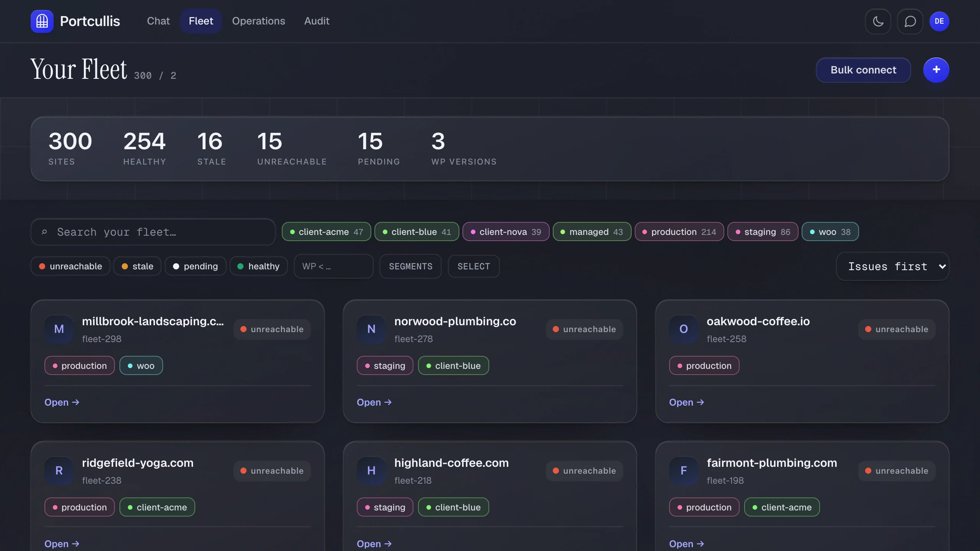Open the ridgefield-yoga.com site link
This screenshot has height=551, width=980.
pyautogui.click(x=62, y=544)
